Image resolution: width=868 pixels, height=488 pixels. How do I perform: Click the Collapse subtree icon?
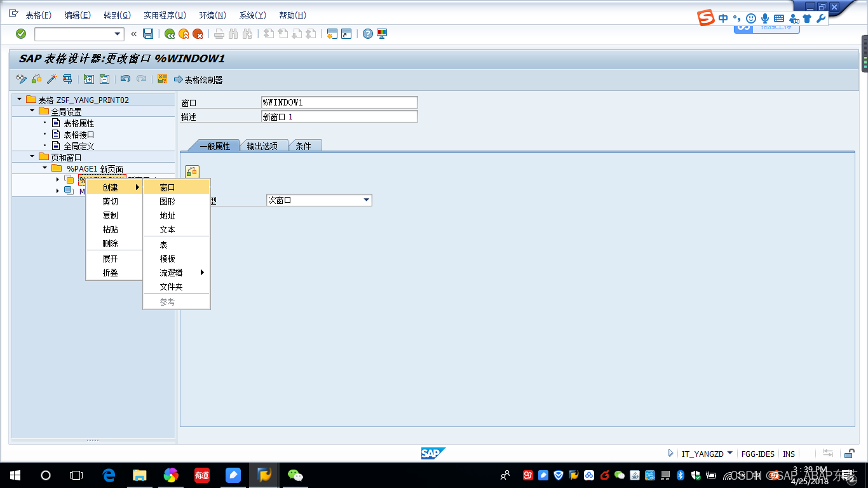point(104,79)
